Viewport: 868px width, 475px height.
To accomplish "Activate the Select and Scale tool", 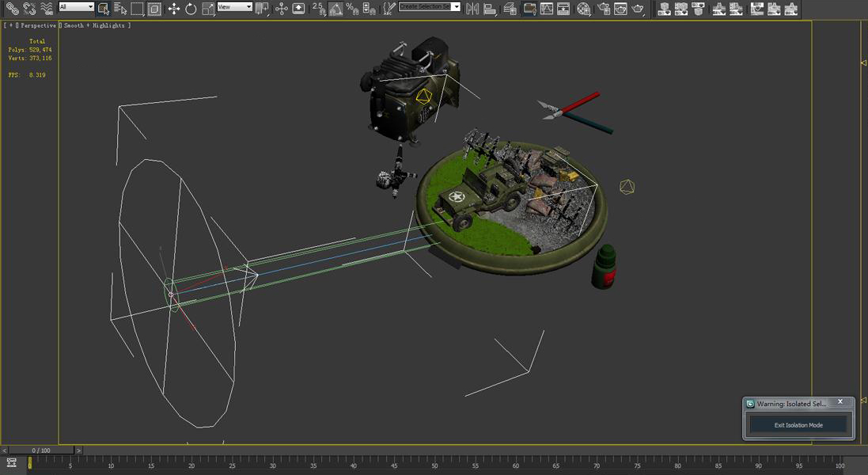I will (208, 8).
